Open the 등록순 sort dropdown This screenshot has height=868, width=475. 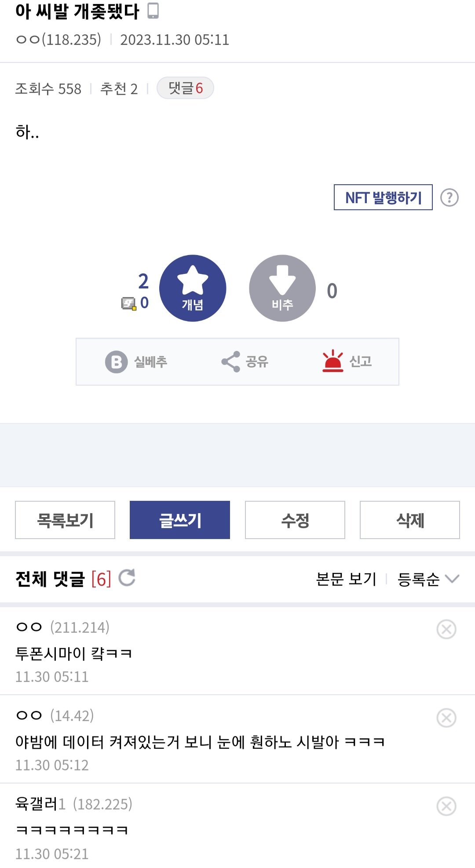pyautogui.click(x=428, y=579)
